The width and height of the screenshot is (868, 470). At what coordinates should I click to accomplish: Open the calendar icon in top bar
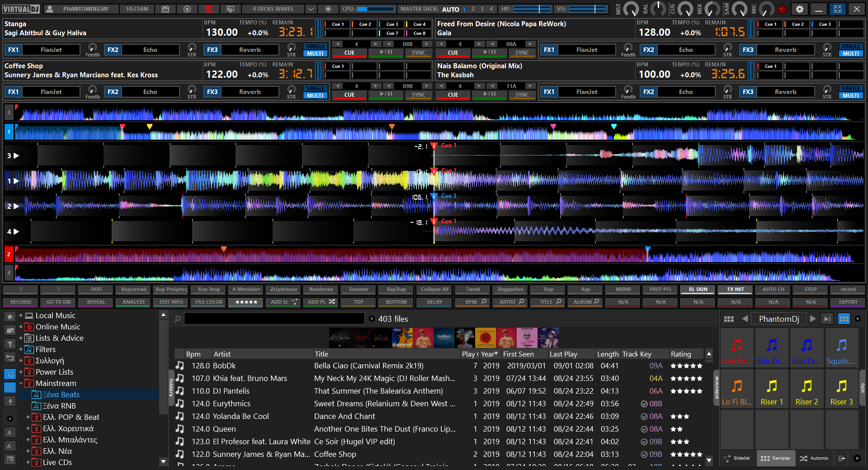[x=165, y=9]
